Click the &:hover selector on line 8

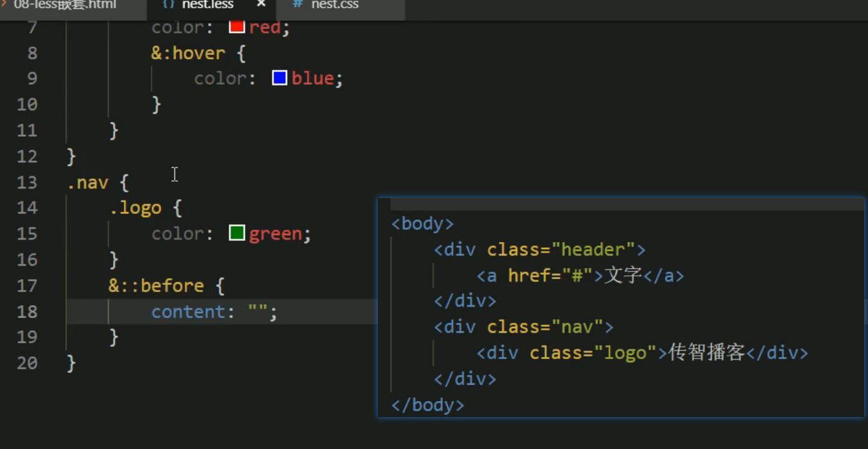point(188,52)
